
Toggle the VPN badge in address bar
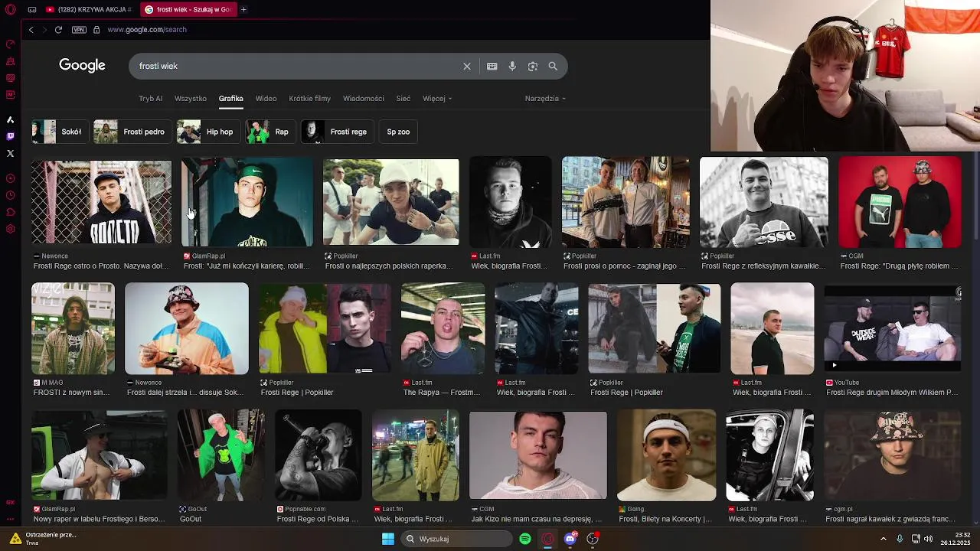[x=79, y=30]
